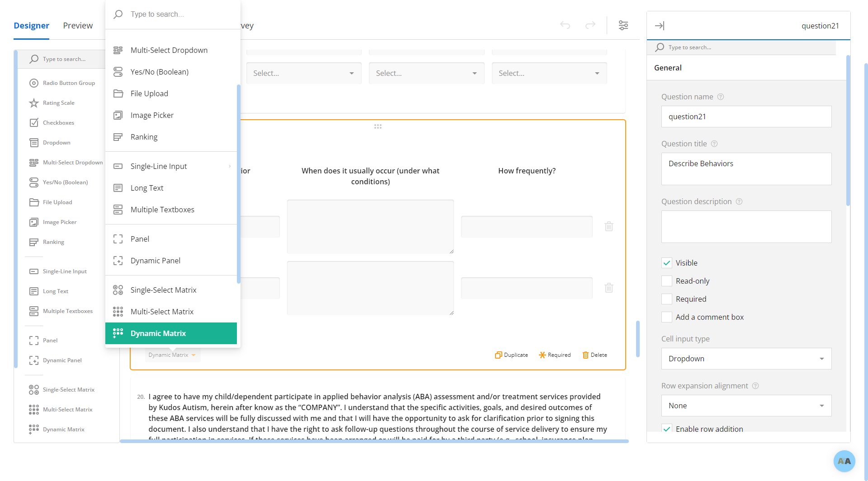The image size is (868, 481).
Task: Click the Delete question button
Action: (594, 355)
